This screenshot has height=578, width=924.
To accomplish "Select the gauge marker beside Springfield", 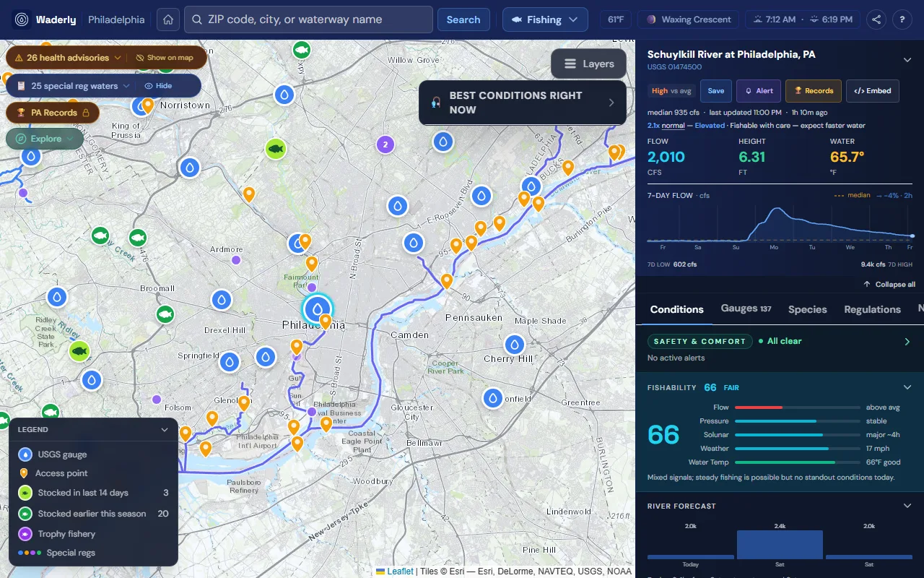I will click(230, 361).
